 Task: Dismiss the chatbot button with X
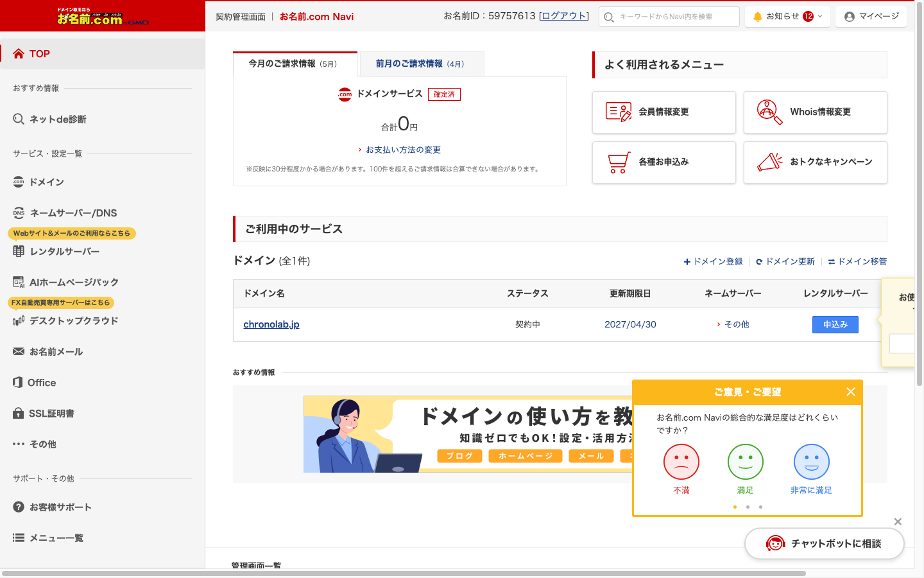pos(898,521)
